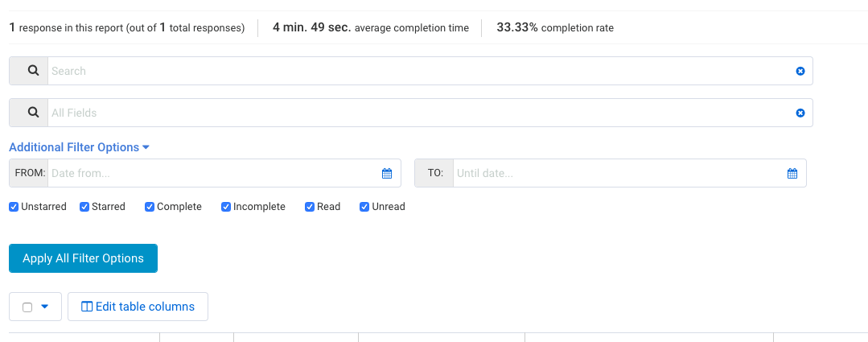Open the bulk select dropdown arrow
Image resolution: width=868 pixels, height=342 pixels.
[x=45, y=307]
